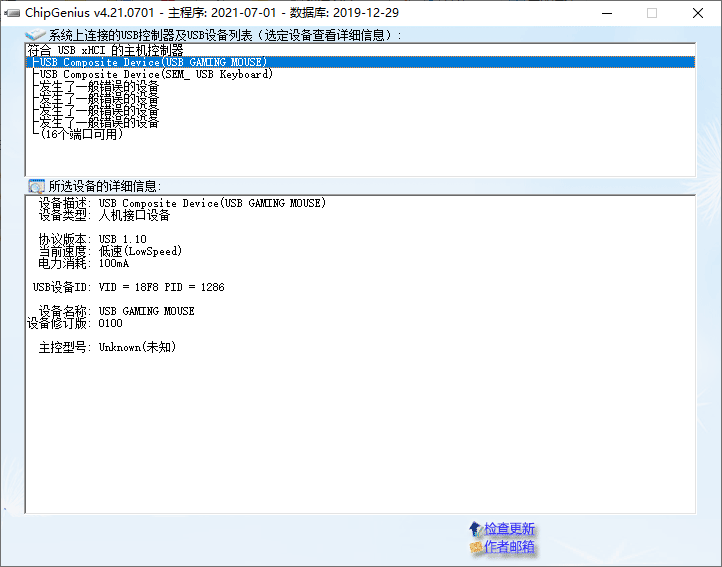Viewport: 722px width, 567px height.
Task: Select the last 发生了一般错误的设备 entry
Action: click(98, 122)
